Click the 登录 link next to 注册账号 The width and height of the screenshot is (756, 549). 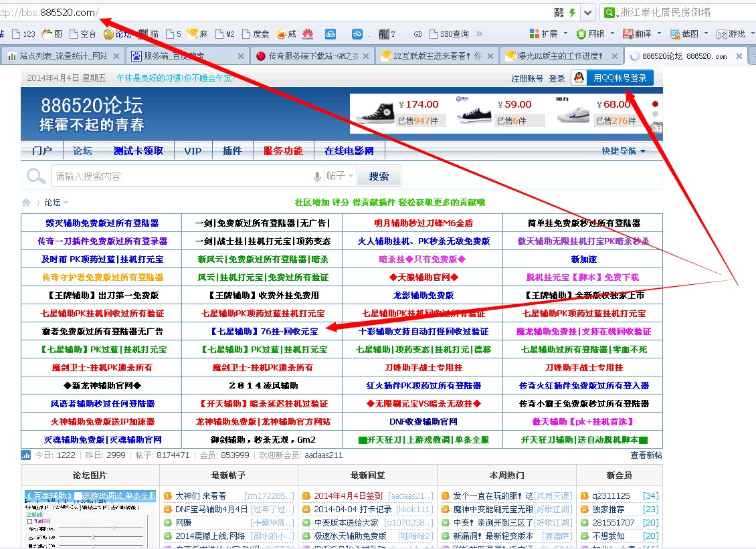pyautogui.click(x=557, y=78)
